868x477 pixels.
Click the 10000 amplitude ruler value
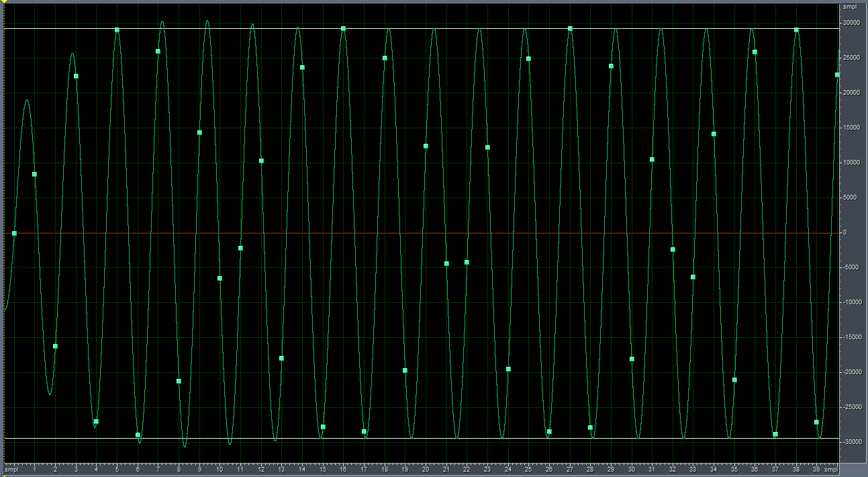853,163
